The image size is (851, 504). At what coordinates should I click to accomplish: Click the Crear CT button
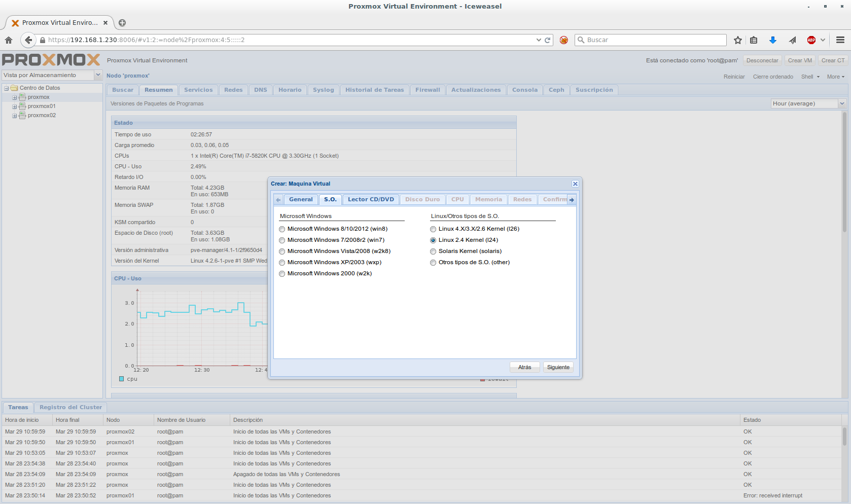coord(833,60)
